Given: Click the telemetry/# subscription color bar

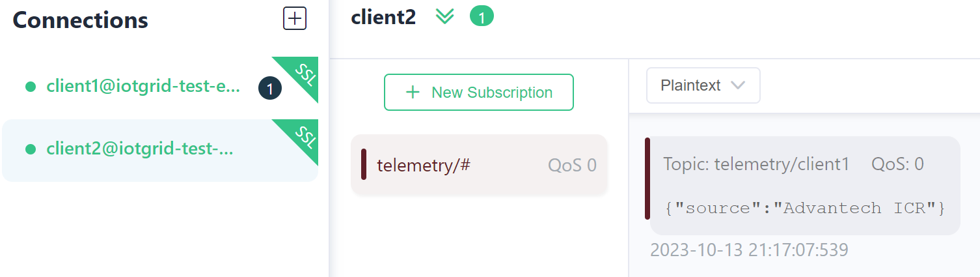Looking at the screenshot, I should pos(364,165).
